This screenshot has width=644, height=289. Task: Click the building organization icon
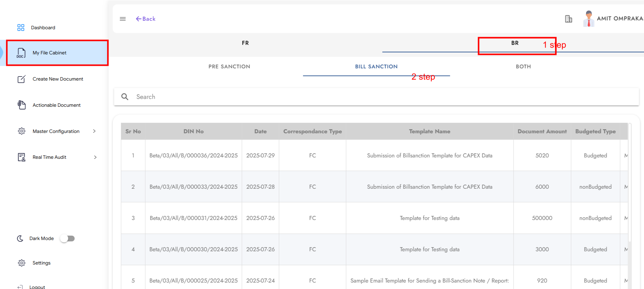[x=568, y=19]
